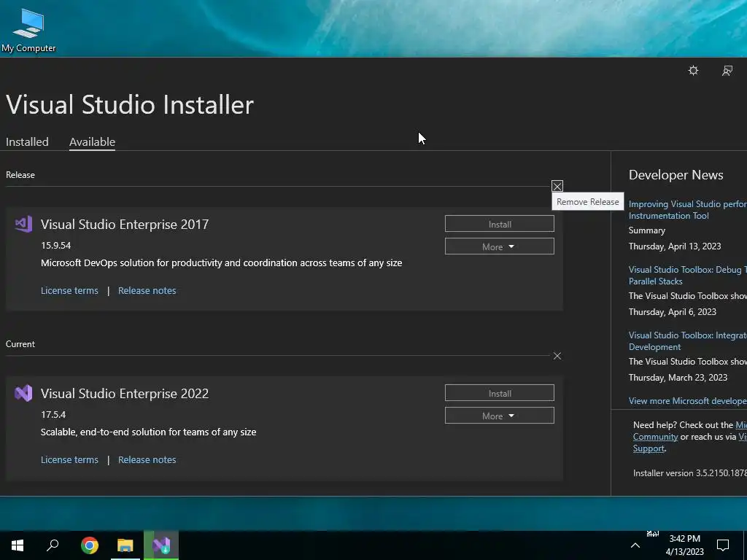This screenshot has height=560, width=747.
Task: Open the Community help link
Action: [655, 437]
